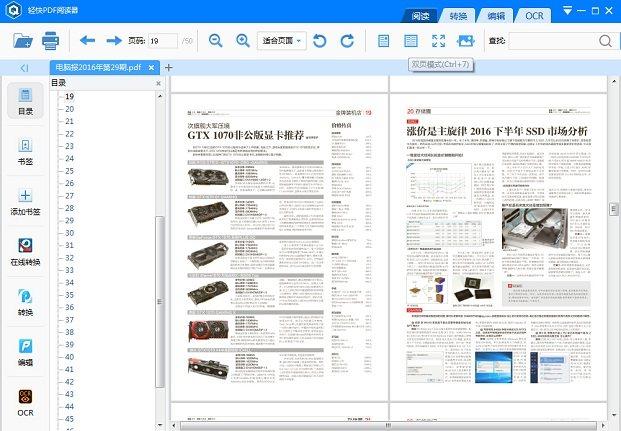Click outline panel scroll up arrow
The image size is (621, 431).
tap(160, 96)
